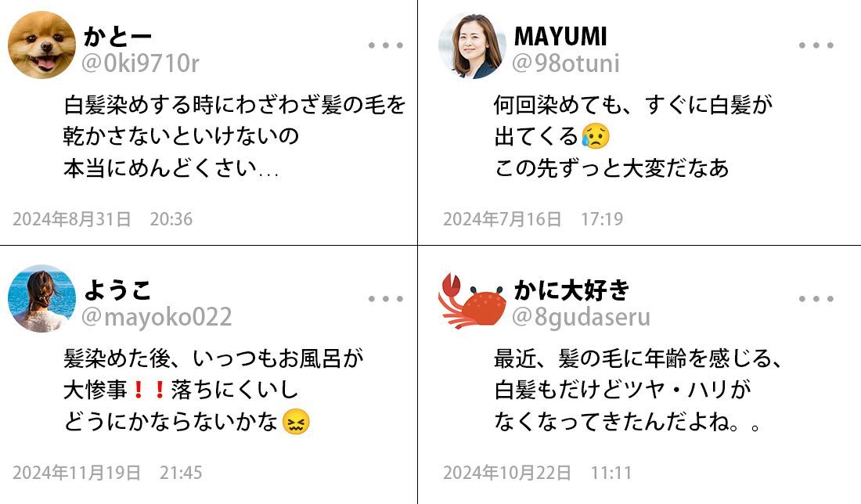Open the three-dot menu on ようこ's post

pos(385,299)
